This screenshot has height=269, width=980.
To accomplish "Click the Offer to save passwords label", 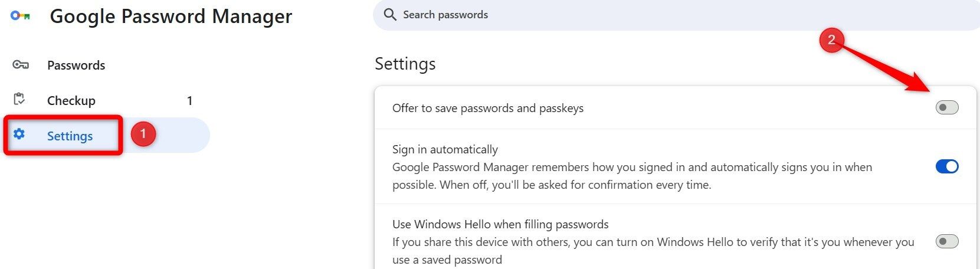I will tap(487, 109).
